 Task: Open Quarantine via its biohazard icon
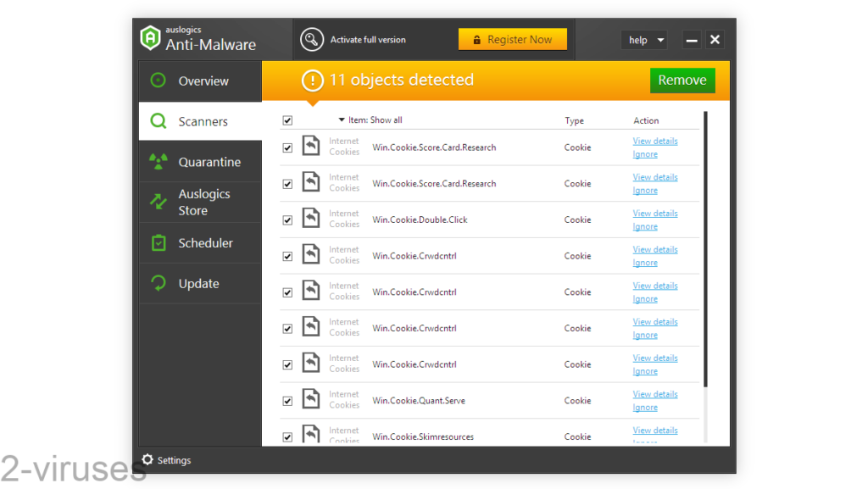158,161
